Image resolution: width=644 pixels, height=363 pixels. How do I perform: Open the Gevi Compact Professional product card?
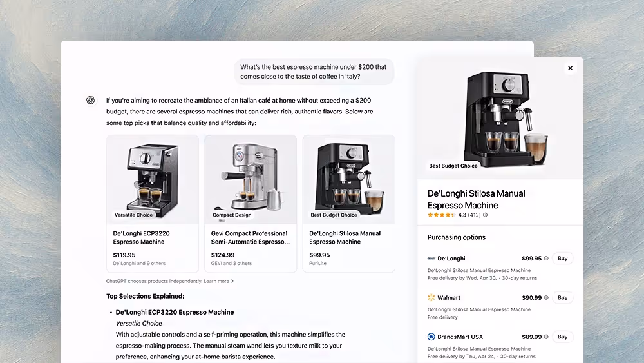[251, 204]
